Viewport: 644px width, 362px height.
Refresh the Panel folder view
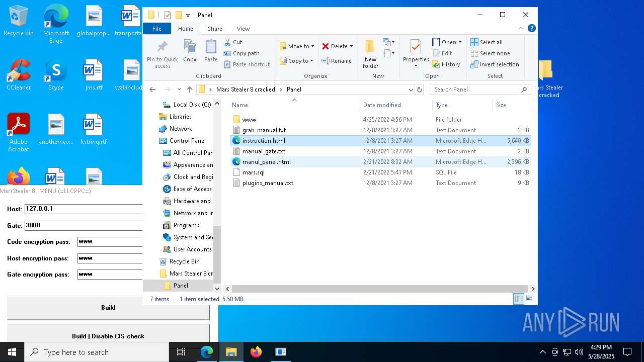pos(420,89)
